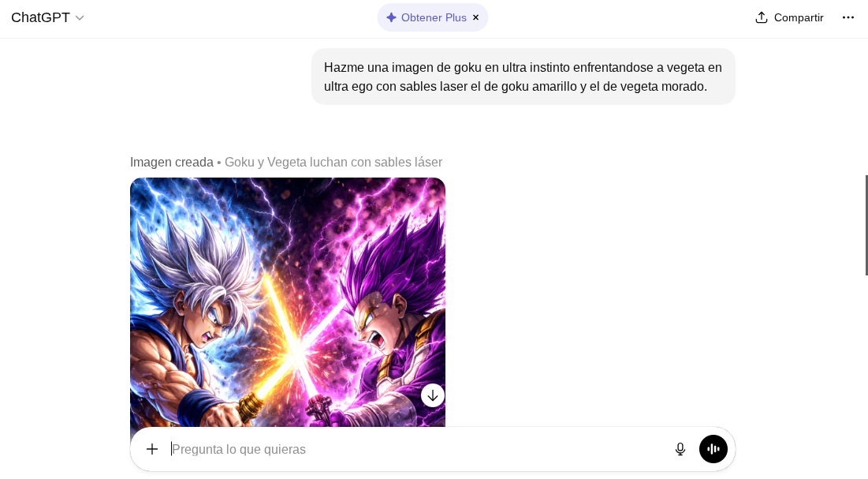The height and width of the screenshot is (479, 868).
Task: Click the share upload arrow icon
Action: pos(762,17)
